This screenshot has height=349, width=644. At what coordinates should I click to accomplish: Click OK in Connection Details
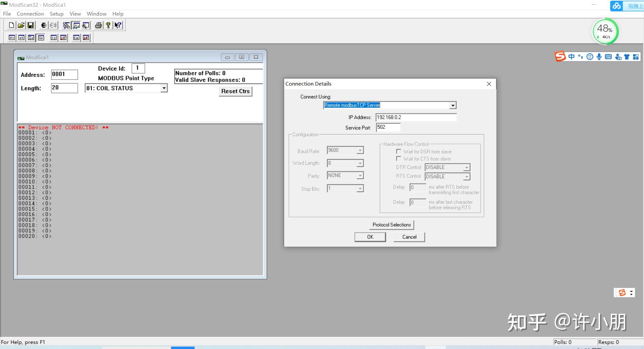click(x=370, y=237)
